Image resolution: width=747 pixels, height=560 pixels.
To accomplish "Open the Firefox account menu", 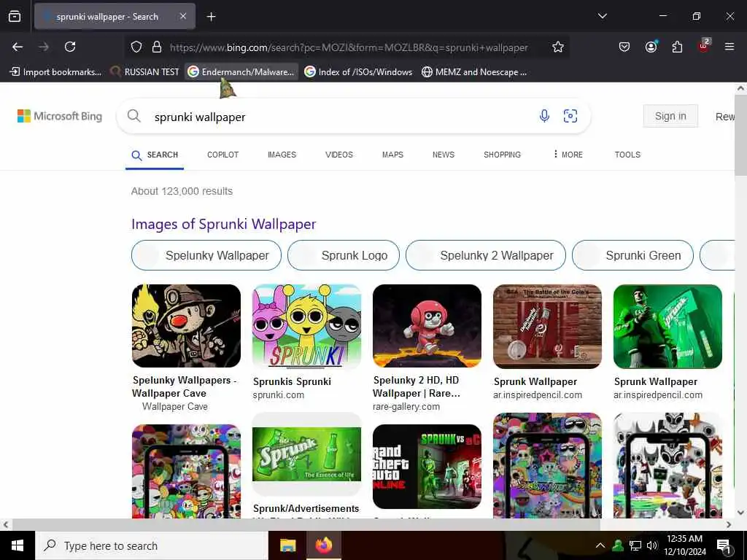I will 651,47.
